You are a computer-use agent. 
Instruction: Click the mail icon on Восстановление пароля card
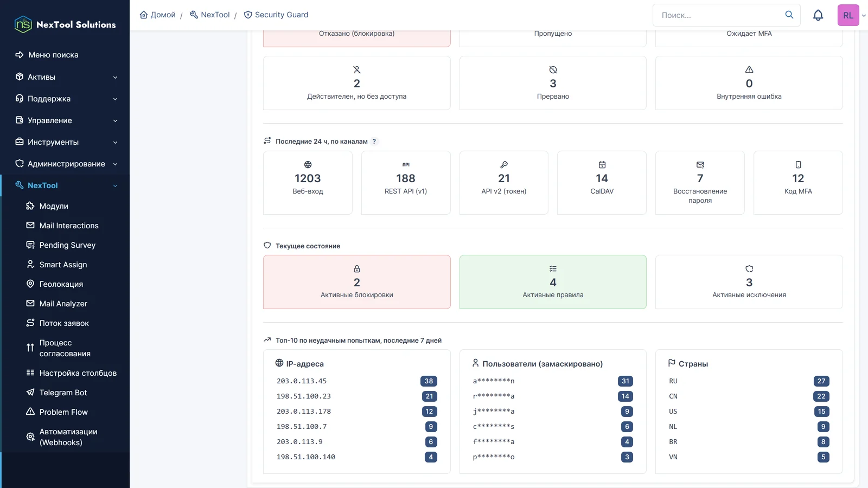700,165
